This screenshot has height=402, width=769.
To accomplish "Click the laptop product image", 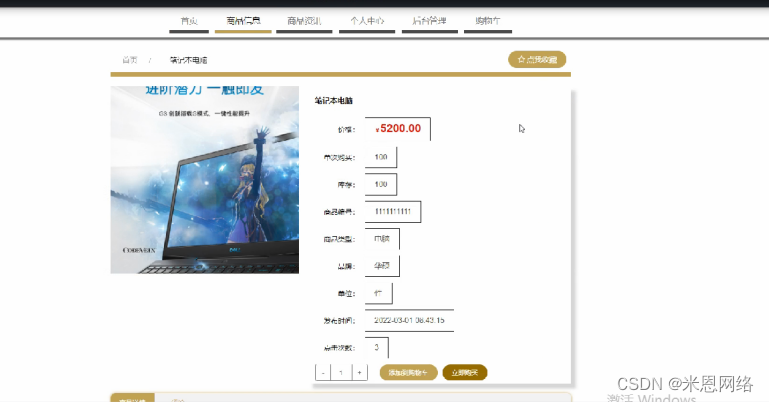I will [x=205, y=179].
